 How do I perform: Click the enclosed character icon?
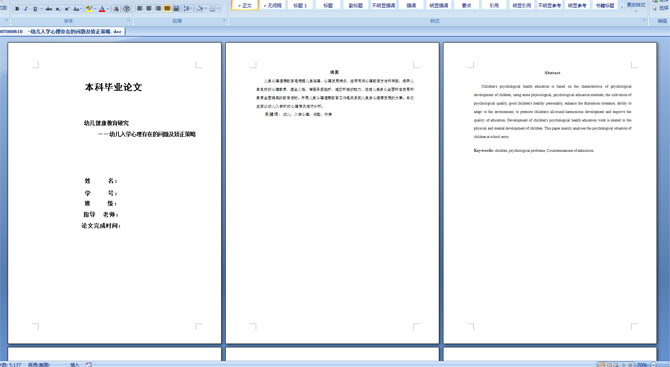(x=126, y=9)
